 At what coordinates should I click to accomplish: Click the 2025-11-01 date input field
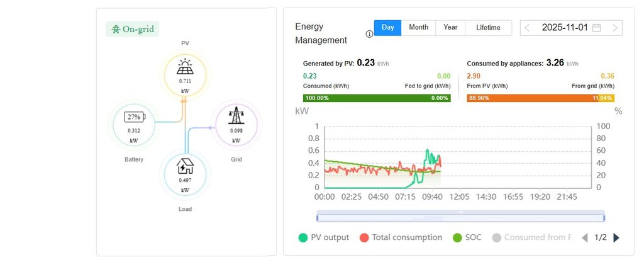click(x=564, y=28)
